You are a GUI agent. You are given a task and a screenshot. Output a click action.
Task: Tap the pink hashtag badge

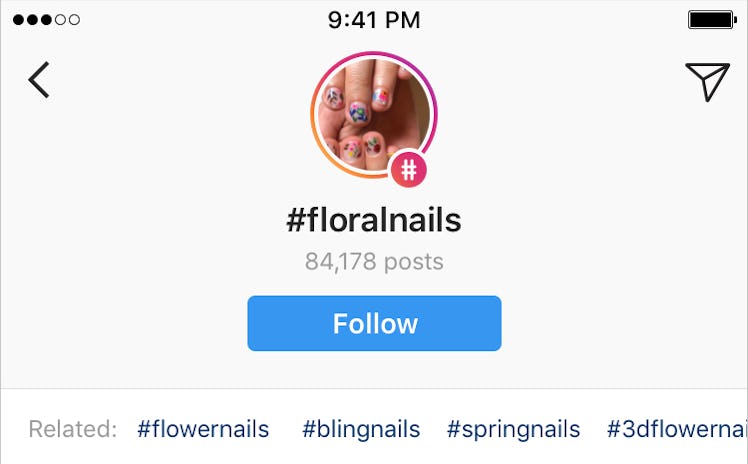point(408,170)
